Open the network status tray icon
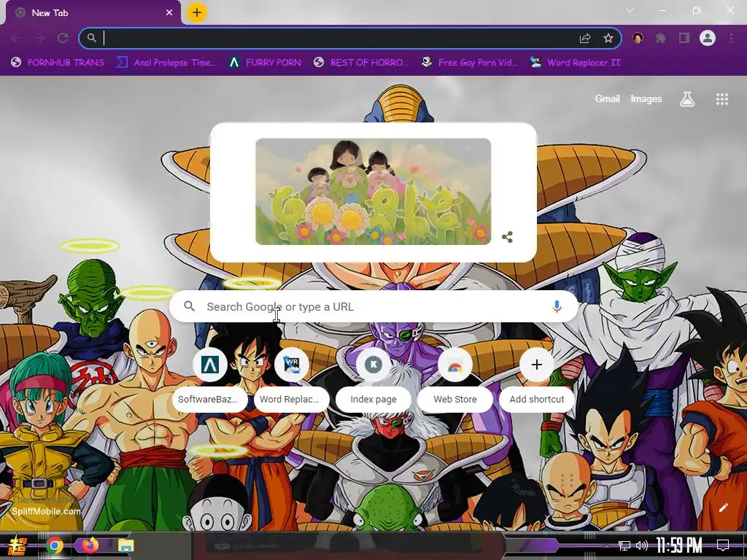This screenshot has width=747, height=560. click(624, 545)
